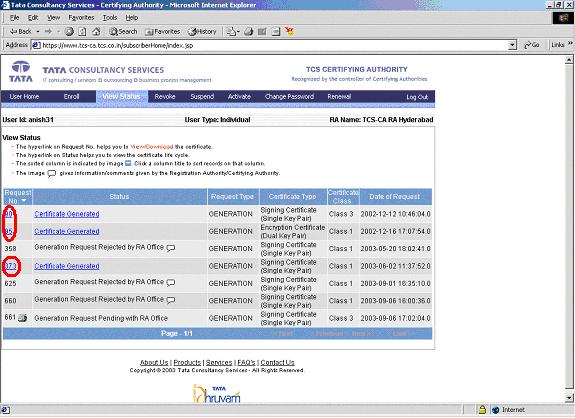The height and width of the screenshot is (418, 575).
Task: Click the Edit page toolbar icon
Action: (x=262, y=32)
